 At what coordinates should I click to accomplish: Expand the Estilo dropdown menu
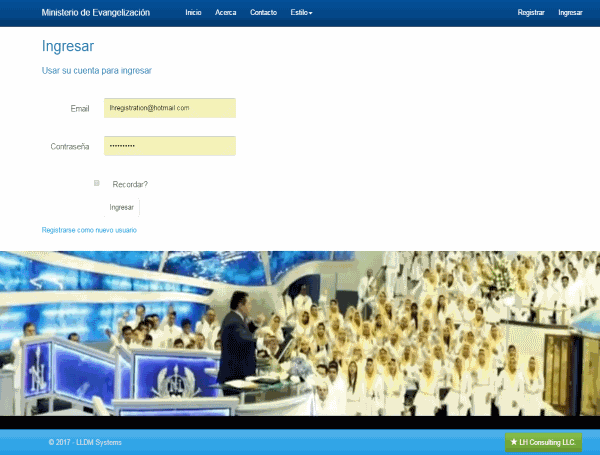point(301,13)
